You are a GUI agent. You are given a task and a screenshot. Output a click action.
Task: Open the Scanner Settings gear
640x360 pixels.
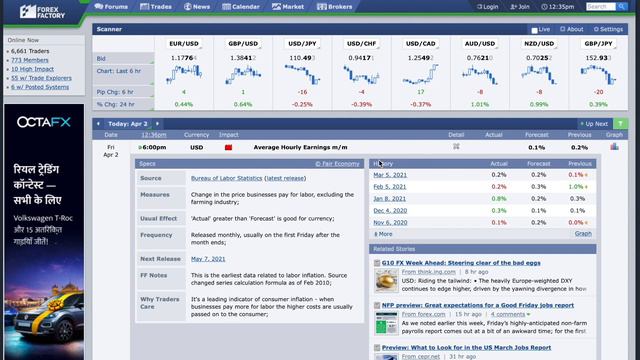coord(608,29)
